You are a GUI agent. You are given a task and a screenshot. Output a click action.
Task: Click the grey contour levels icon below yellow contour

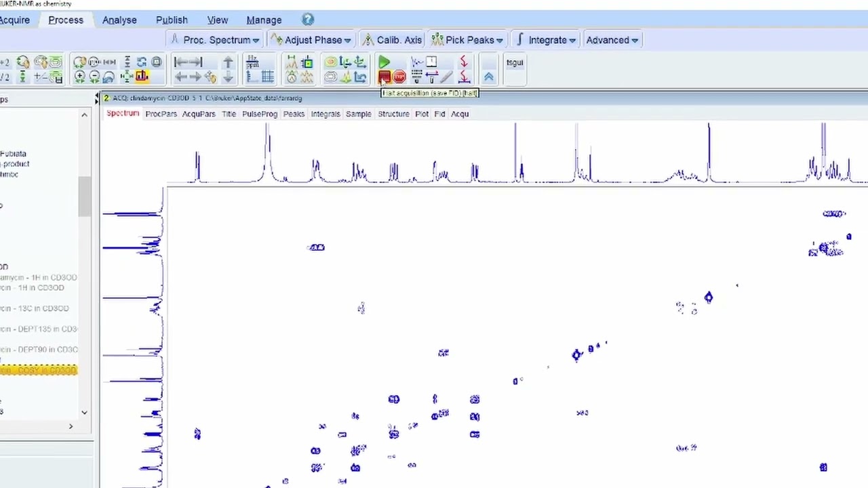pos(330,77)
